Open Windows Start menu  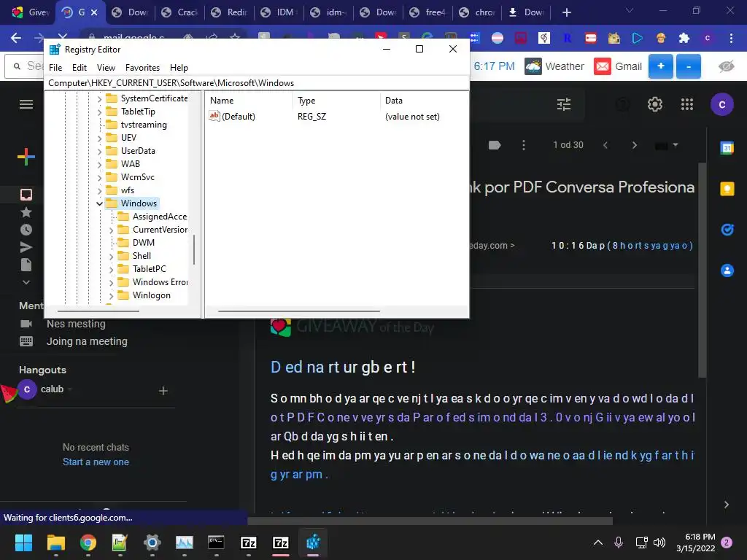pyautogui.click(x=23, y=542)
